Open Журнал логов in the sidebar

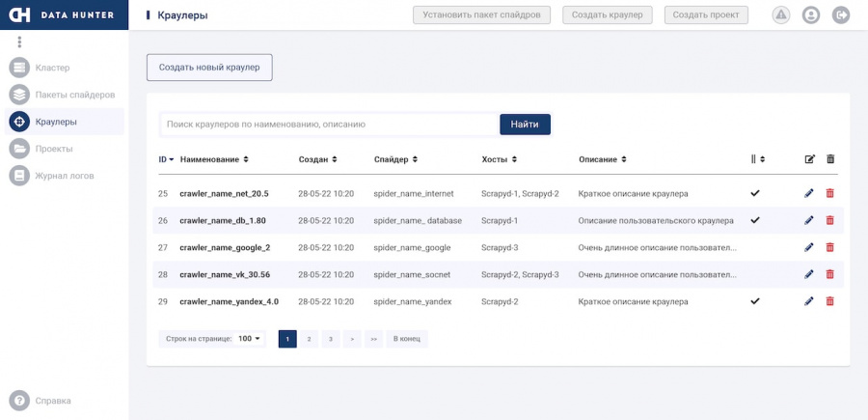click(65, 176)
